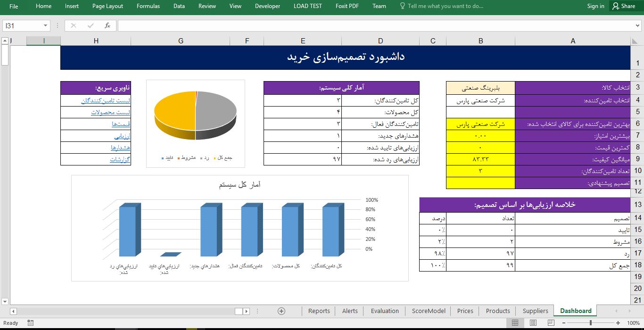This screenshot has width=644, height=330.
Task: Open the Developer ribbon tab
Action: point(267,6)
